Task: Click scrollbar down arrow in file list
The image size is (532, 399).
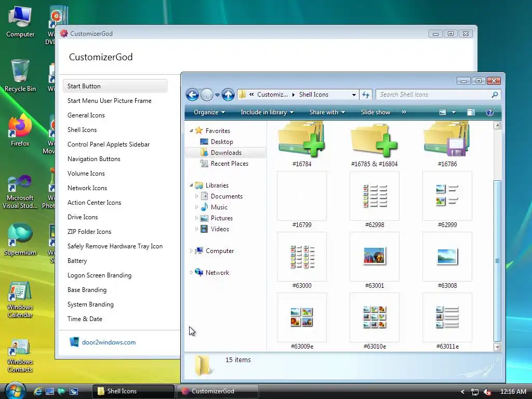Action: pyautogui.click(x=497, y=347)
